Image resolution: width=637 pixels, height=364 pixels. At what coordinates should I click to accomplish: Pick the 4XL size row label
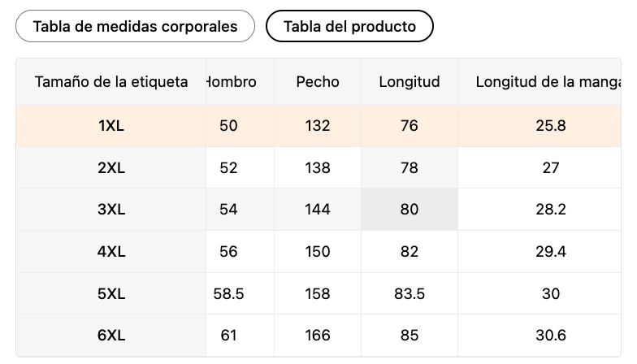(110, 252)
